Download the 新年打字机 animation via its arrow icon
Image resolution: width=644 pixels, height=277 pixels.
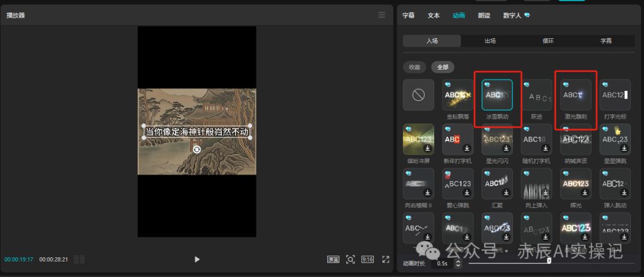[x=467, y=149]
